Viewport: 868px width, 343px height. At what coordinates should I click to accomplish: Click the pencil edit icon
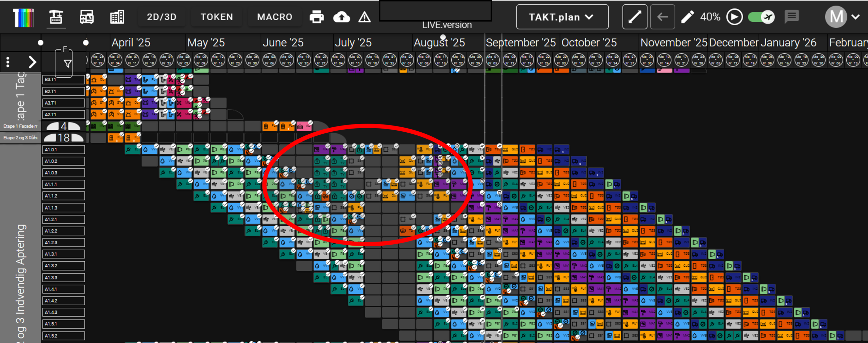coord(687,17)
